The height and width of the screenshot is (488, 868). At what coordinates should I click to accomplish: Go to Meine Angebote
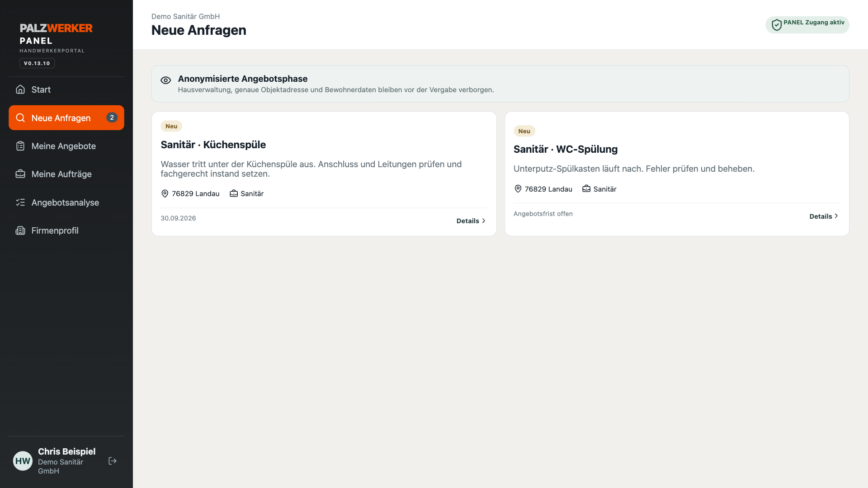[x=66, y=146]
